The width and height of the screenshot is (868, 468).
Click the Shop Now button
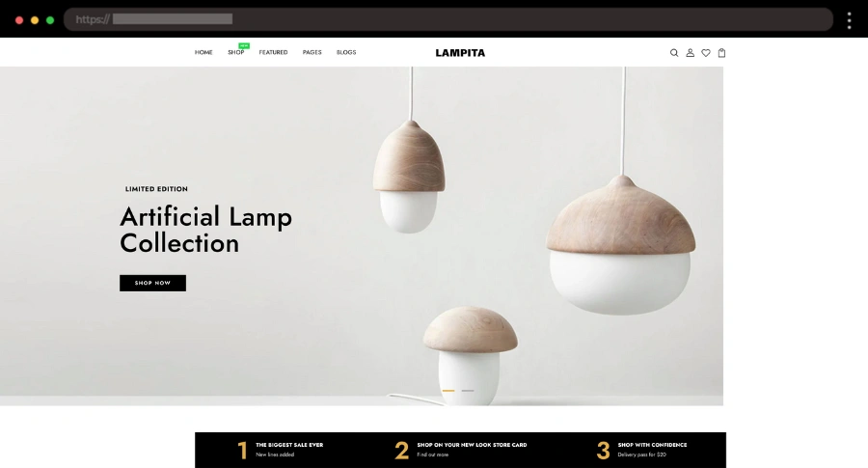152,283
